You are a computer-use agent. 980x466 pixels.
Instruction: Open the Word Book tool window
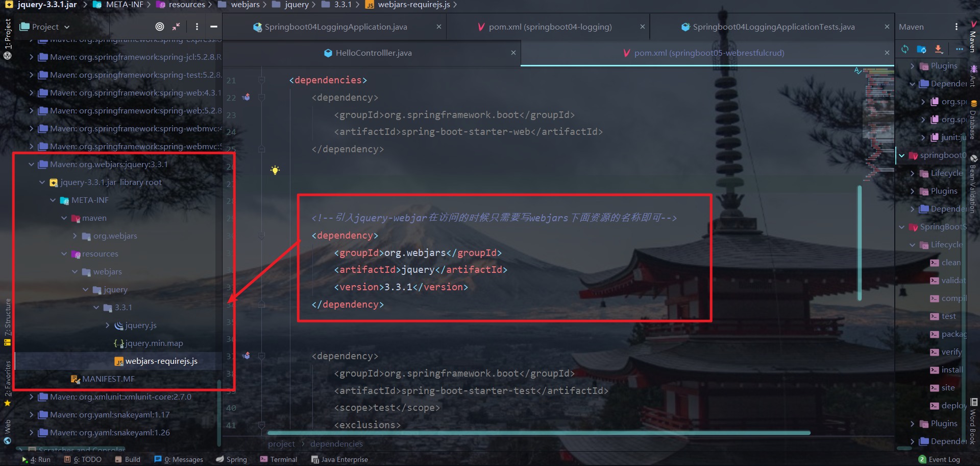point(973,422)
